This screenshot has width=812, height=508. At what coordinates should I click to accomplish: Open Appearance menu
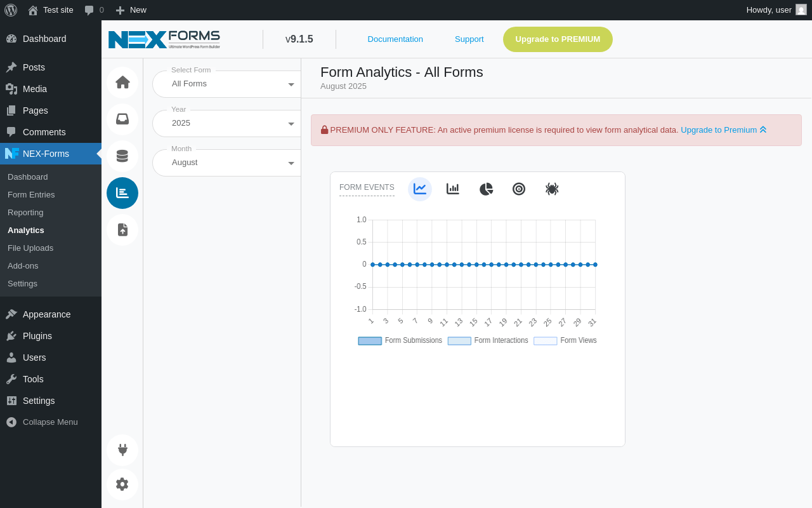click(x=51, y=314)
